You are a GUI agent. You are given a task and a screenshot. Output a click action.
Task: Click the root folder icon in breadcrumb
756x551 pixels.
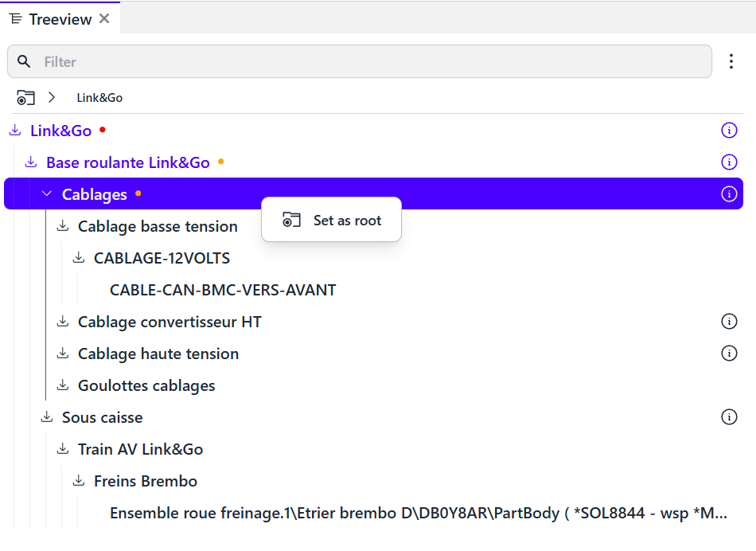pyautogui.click(x=25, y=98)
